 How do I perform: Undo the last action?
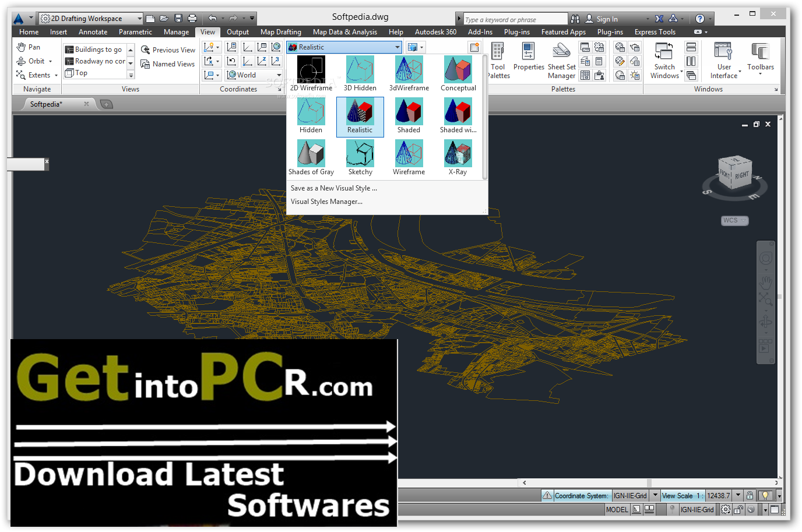coord(213,19)
